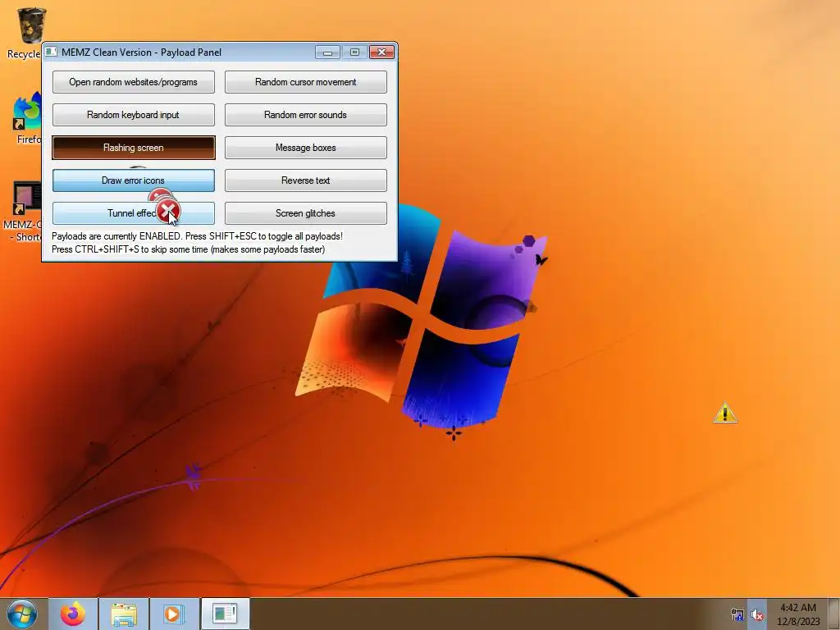Open Windows Explorer from the taskbar
This screenshot has width=840, height=630.
tap(124, 614)
